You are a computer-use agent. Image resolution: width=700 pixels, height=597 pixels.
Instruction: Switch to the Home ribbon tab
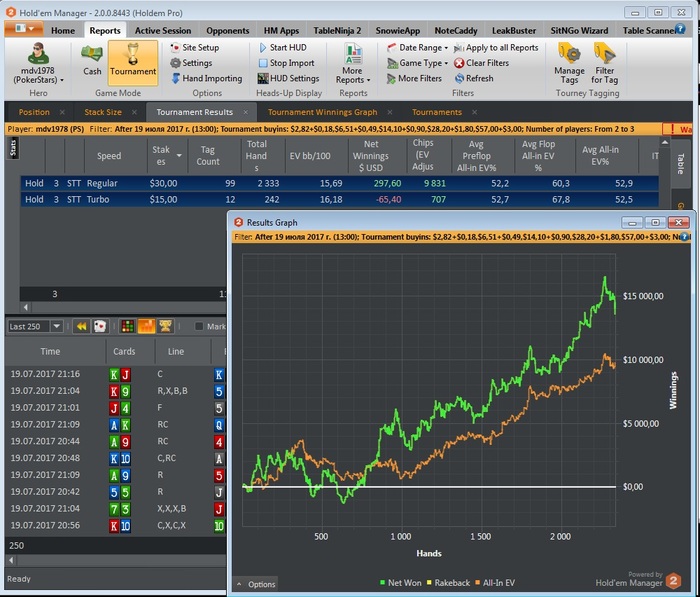click(63, 31)
